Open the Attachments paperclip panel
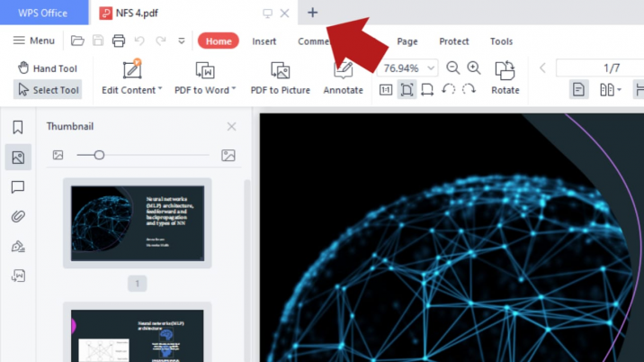This screenshot has width=644, height=362. [18, 216]
